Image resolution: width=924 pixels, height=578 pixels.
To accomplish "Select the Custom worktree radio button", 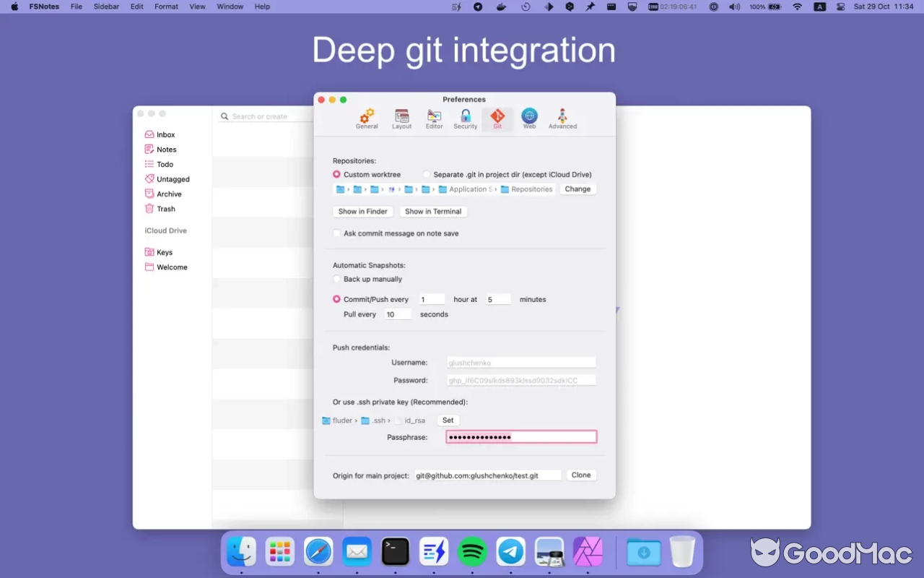I will pos(336,175).
